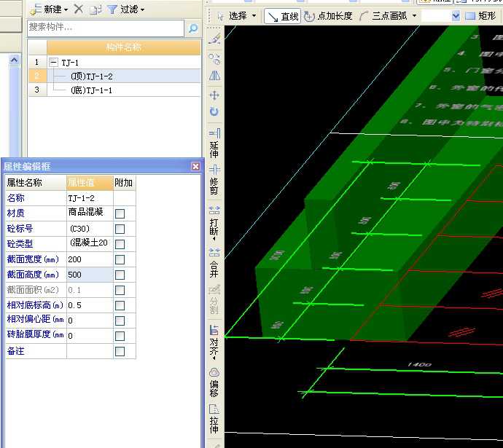This screenshot has width=503, height=448.
Task: Click the copy component icon
Action: pyautogui.click(x=95, y=9)
